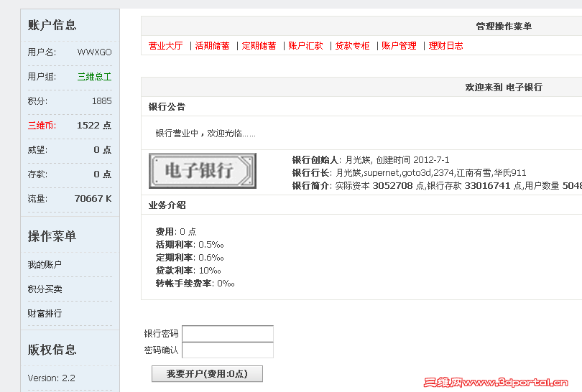Screen dimensions: 582x392
Task: Click announcement text 银行营业中，欢迎光临
Action: pyautogui.click(x=205, y=133)
